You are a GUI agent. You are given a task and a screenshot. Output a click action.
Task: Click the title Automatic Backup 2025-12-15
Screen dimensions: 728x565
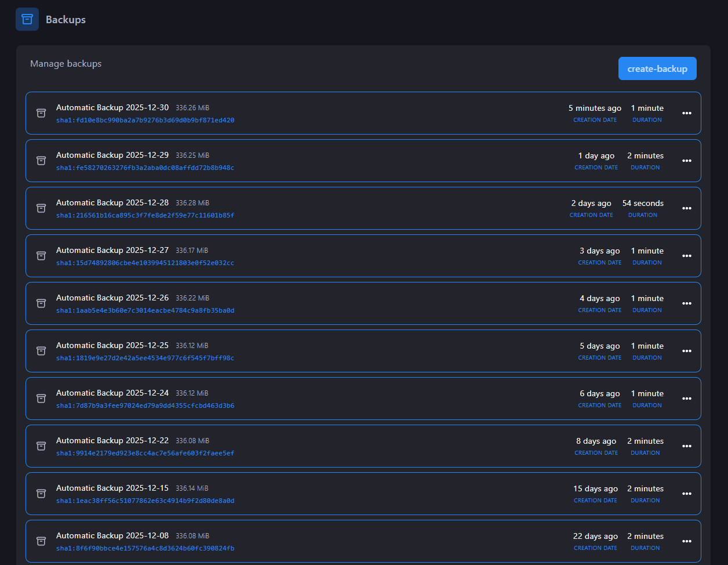pos(112,488)
